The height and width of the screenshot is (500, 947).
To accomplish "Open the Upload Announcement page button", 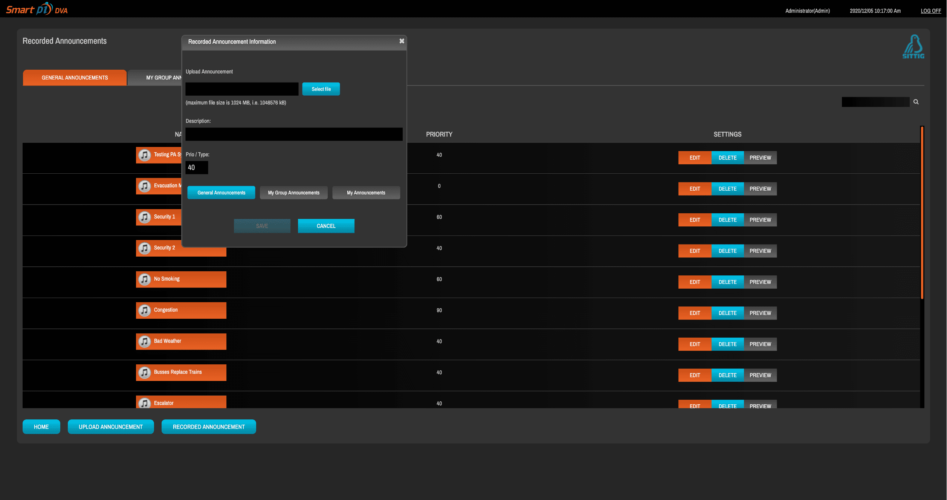I will [111, 427].
